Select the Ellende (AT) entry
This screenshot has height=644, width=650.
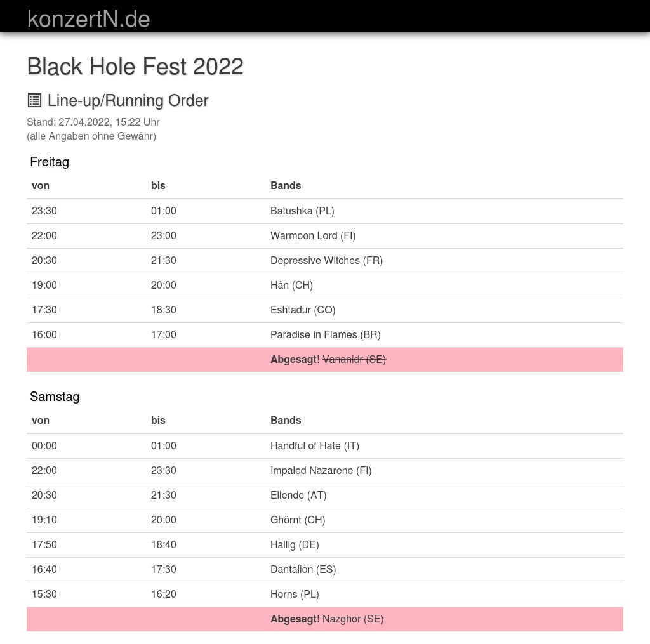[298, 495]
